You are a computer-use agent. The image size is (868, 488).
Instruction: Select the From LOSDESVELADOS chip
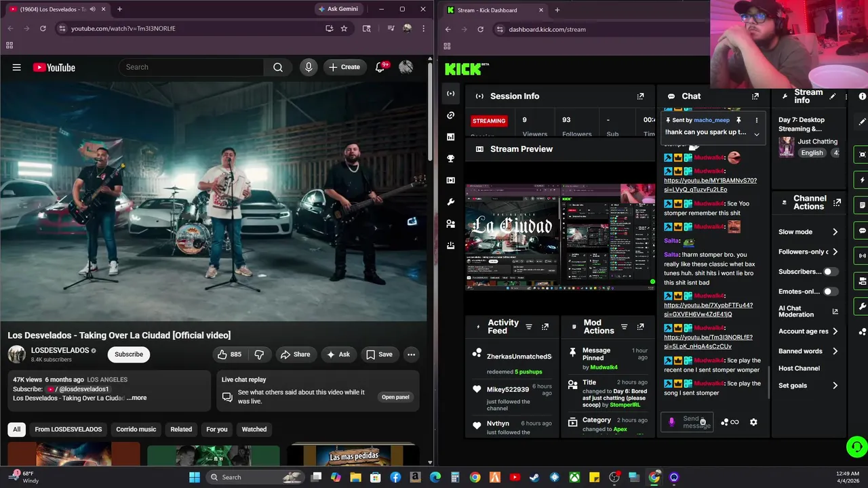pyautogui.click(x=68, y=429)
